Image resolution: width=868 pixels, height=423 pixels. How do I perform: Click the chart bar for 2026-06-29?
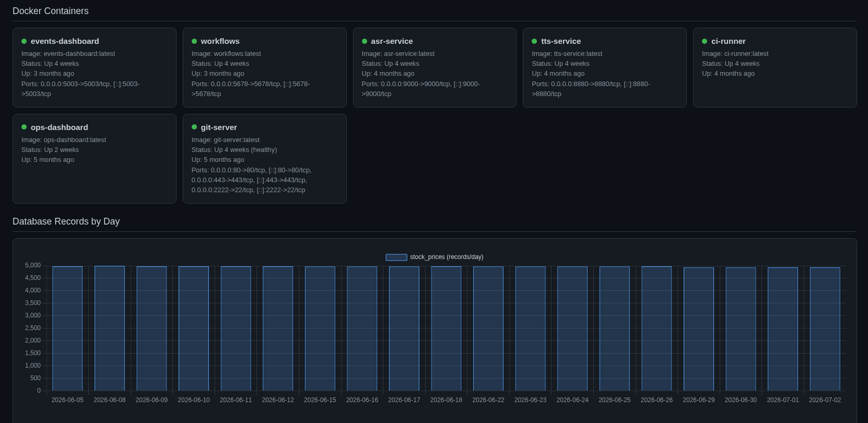pyautogui.click(x=699, y=329)
